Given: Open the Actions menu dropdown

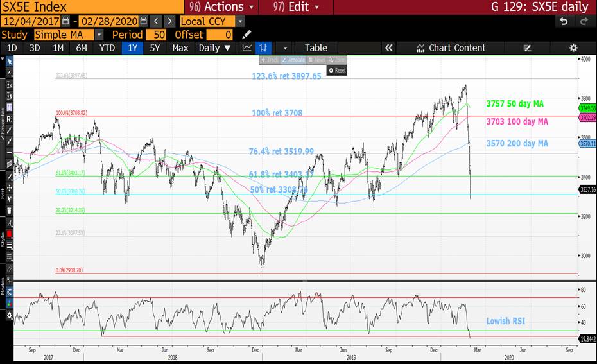Looking at the screenshot, I should click(221, 7).
